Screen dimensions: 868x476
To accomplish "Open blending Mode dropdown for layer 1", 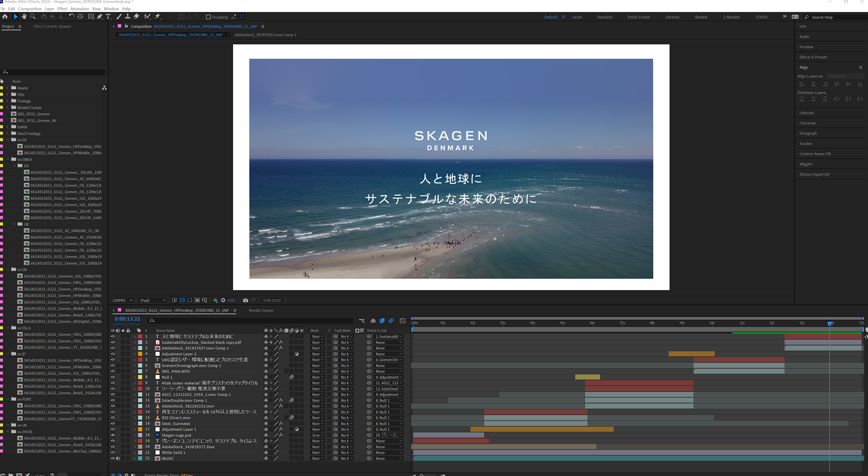I will point(318,337).
